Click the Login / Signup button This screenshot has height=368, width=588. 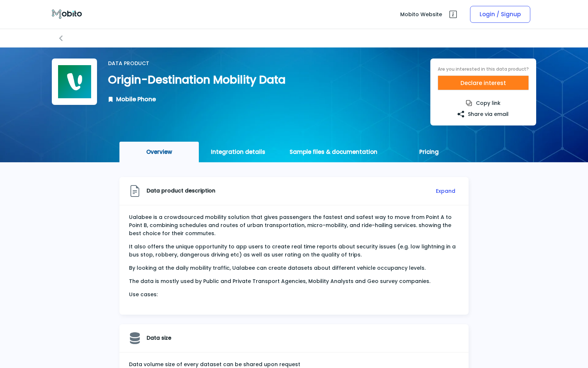click(x=500, y=14)
